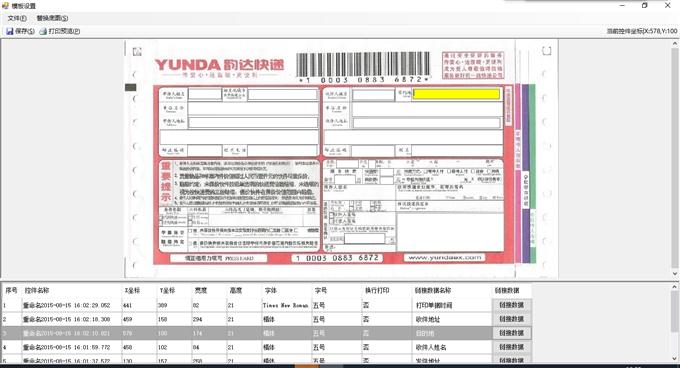Screen dimensions: 680x368
Task: Click 链接数据 button in row 2
Action: pos(512,319)
